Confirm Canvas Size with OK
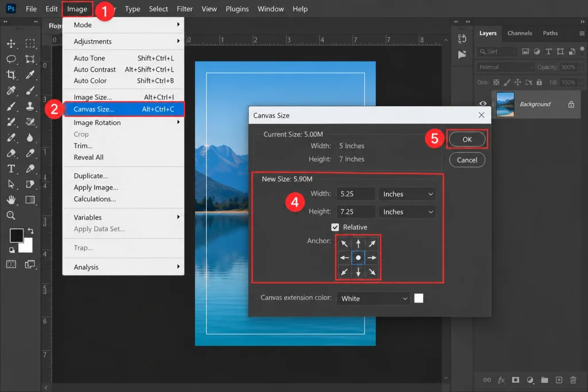 click(x=467, y=139)
